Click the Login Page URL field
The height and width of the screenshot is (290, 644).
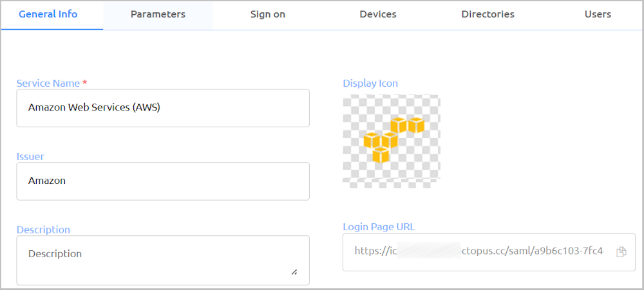tap(489, 252)
